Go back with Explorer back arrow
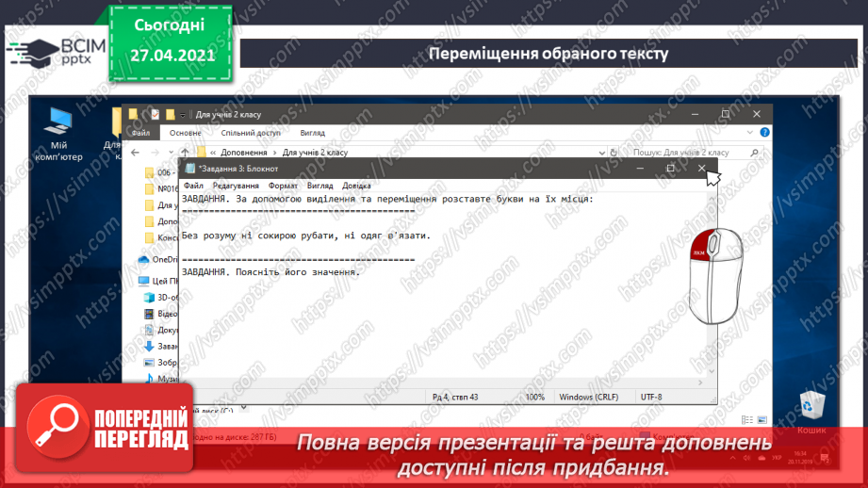This screenshot has width=868, height=488. click(136, 153)
